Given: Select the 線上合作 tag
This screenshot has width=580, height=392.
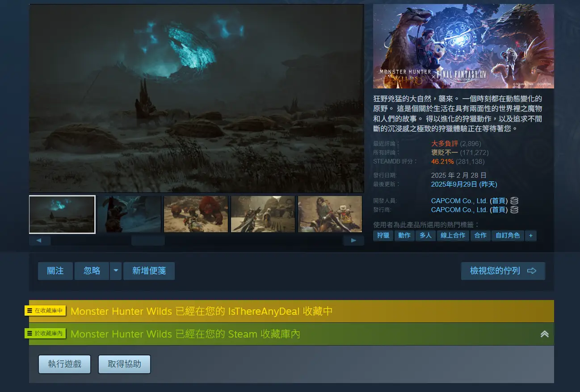Looking at the screenshot, I should point(453,235).
